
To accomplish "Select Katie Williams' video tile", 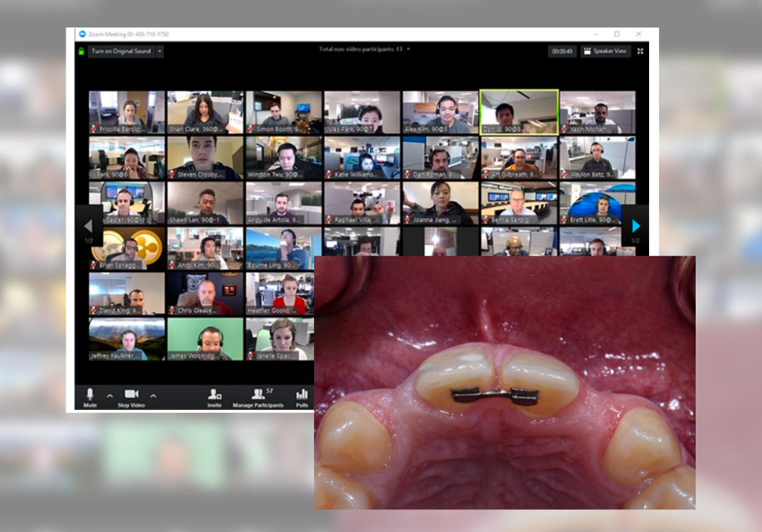I will [362, 157].
